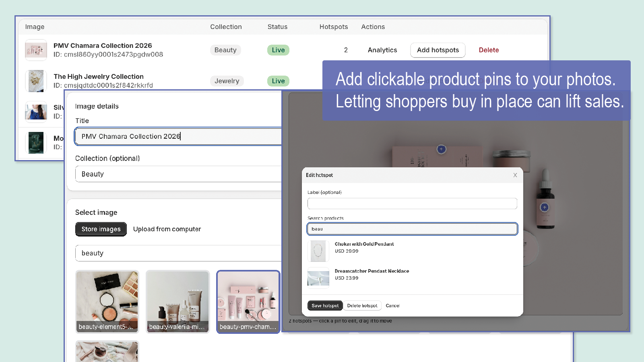Click the Jewelry collection tag
644x362 pixels.
click(227, 81)
